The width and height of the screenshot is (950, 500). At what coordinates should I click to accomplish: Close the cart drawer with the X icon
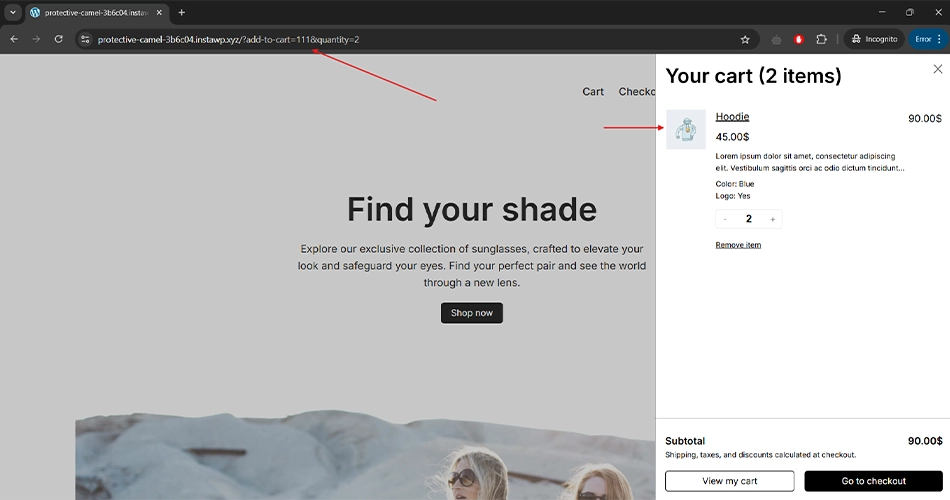coord(937,69)
